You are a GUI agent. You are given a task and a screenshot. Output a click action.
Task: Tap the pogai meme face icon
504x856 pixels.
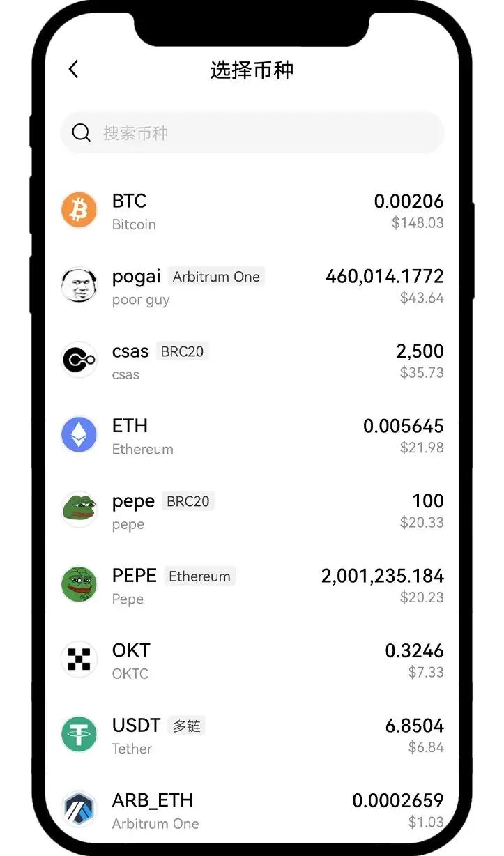pos(79,285)
